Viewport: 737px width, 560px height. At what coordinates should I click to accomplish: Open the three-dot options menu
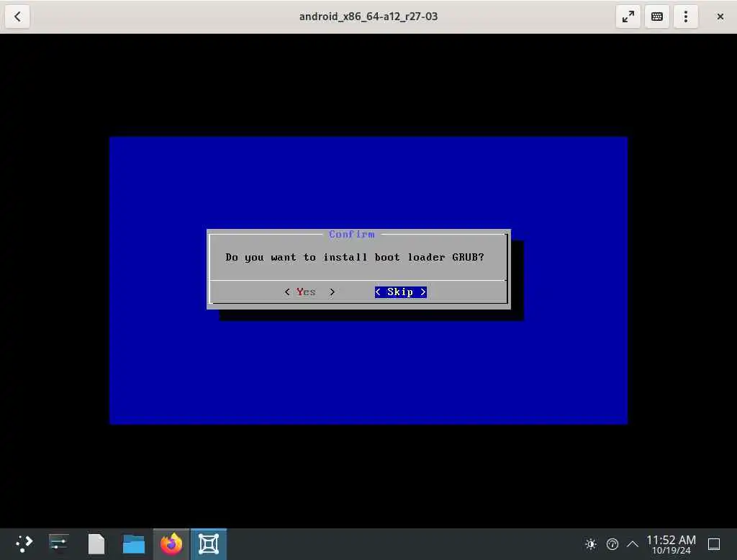686,17
